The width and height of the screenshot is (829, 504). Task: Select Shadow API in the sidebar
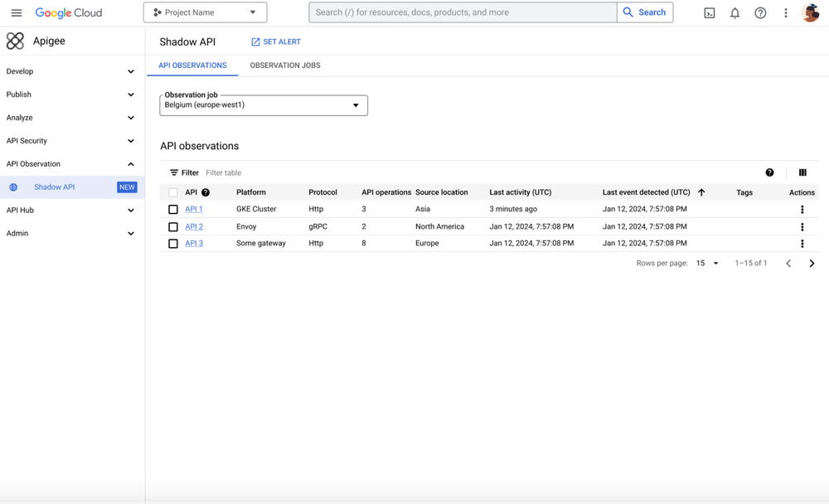[72, 187]
